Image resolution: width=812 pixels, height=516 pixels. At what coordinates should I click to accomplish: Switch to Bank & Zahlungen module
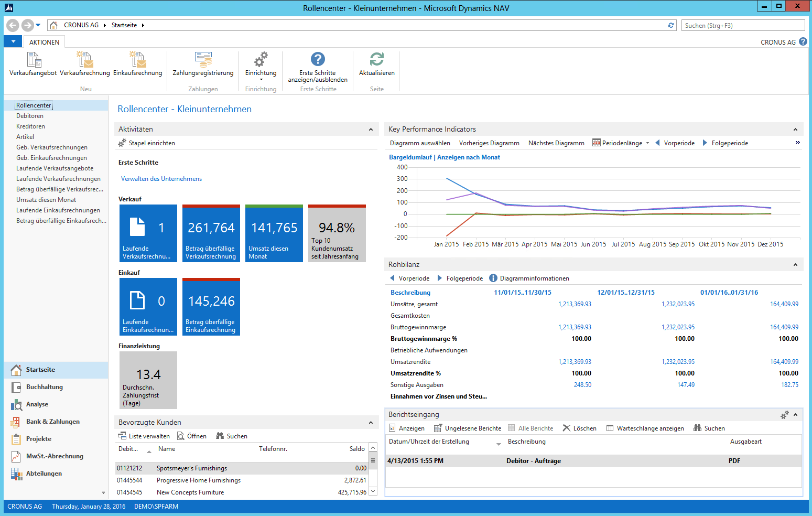click(x=56, y=422)
